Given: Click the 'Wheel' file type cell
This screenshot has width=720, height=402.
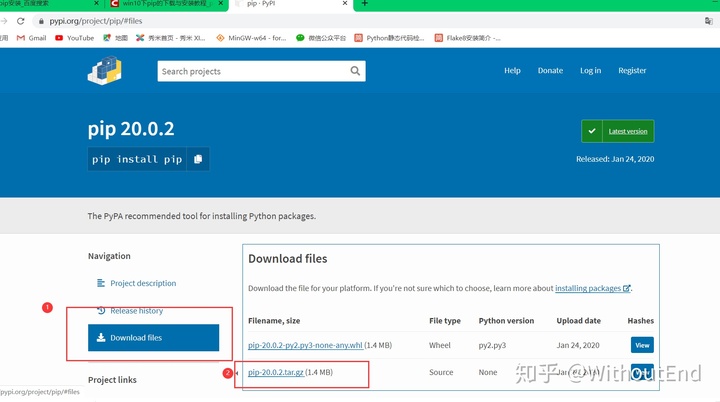Looking at the screenshot, I should click(x=439, y=345).
